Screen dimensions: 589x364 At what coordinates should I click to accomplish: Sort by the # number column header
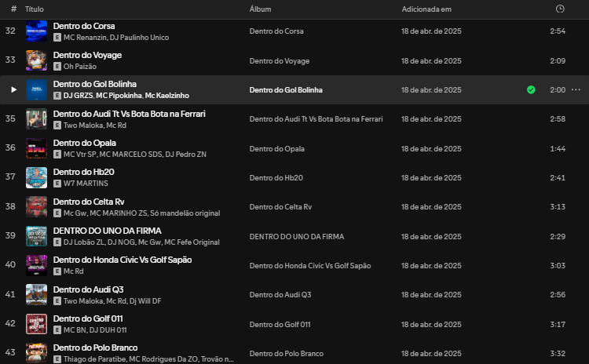click(14, 9)
